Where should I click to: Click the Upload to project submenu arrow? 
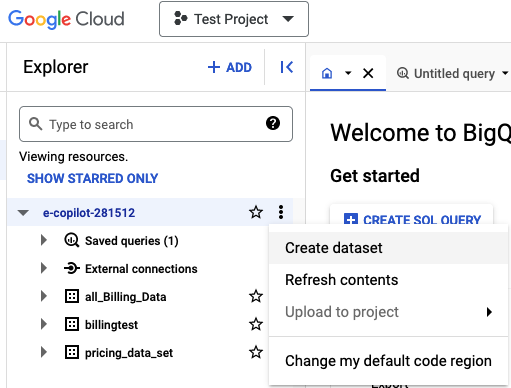(x=489, y=312)
